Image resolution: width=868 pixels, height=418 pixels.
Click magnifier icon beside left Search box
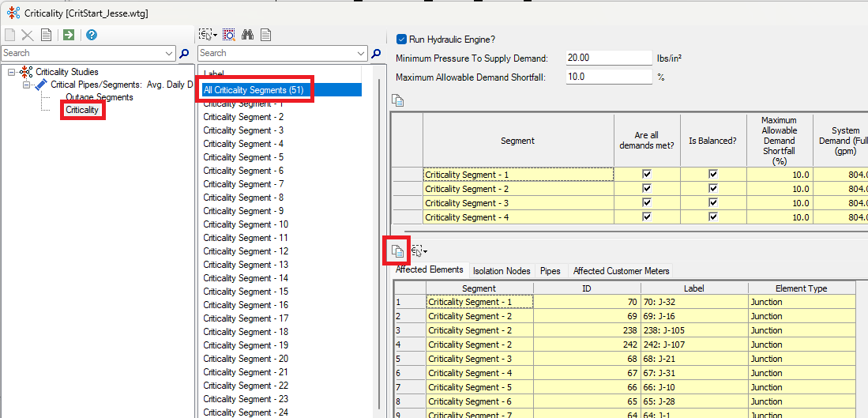pyautogui.click(x=185, y=54)
